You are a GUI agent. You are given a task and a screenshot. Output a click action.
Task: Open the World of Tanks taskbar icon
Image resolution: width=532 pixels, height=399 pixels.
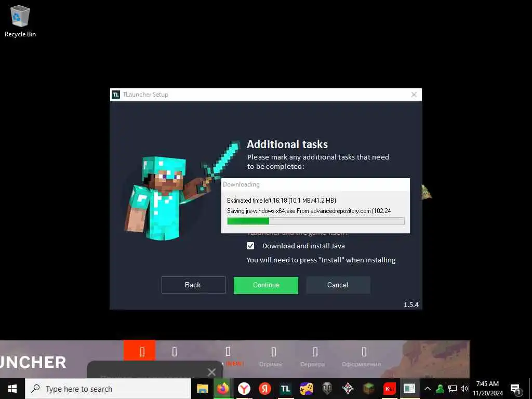click(327, 389)
